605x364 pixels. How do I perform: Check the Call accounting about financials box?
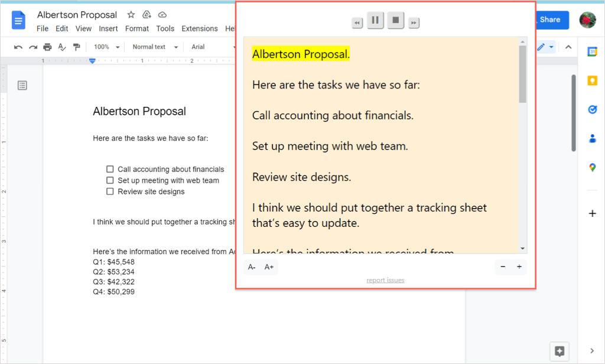point(110,169)
